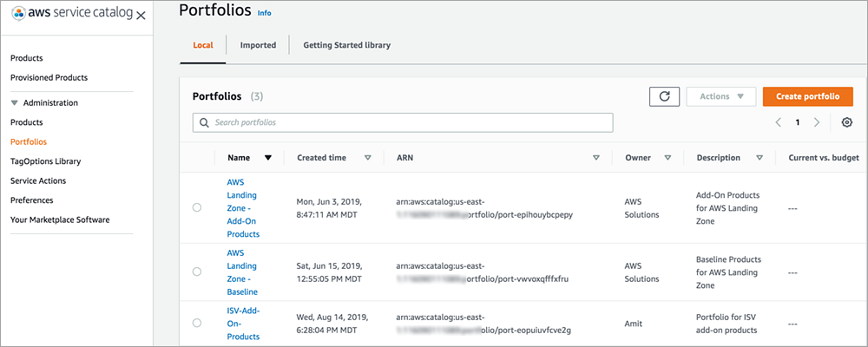Switch to the Imported tab

point(258,45)
